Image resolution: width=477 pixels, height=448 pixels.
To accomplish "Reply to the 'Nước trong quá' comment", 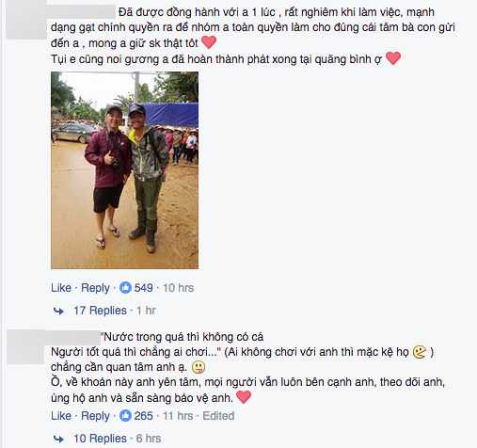I will tap(95, 416).
